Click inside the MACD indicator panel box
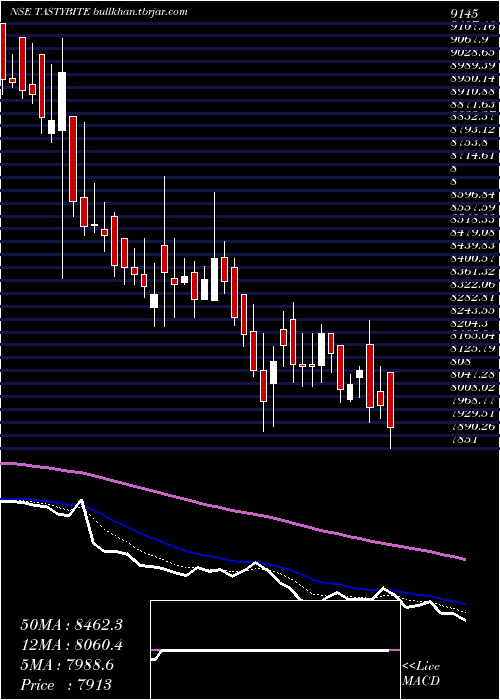The width and height of the screenshot is (500, 700). [275, 650]
